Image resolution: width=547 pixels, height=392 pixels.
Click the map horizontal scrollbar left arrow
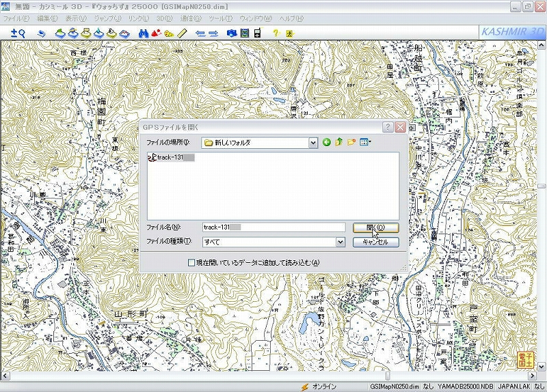point(5,376)
